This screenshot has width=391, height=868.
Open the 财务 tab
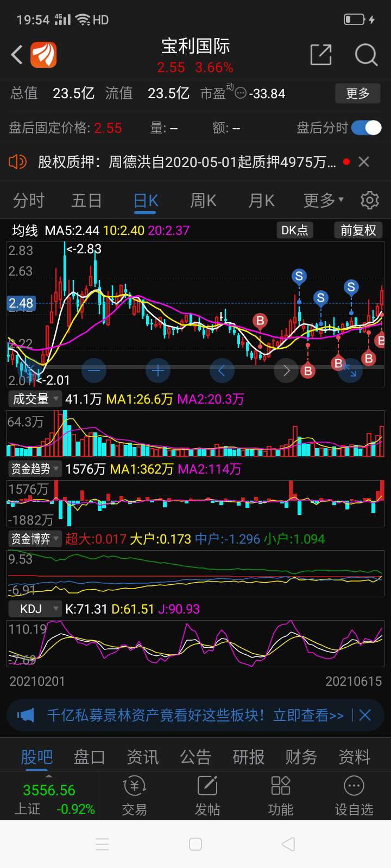(x=301, y=756)
